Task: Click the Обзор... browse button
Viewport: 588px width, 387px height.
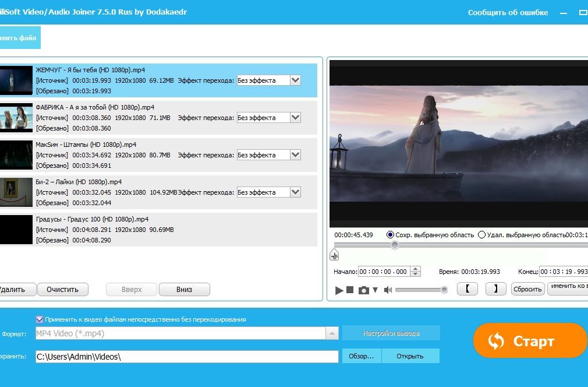Action: 362,356
